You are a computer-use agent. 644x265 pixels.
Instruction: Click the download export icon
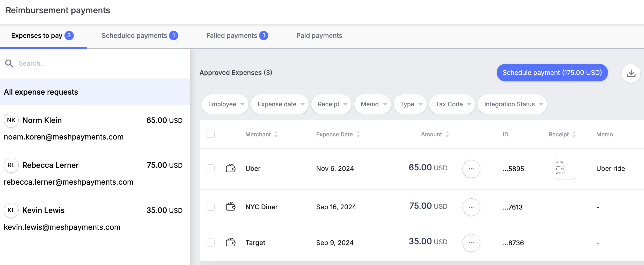[631, 73]
